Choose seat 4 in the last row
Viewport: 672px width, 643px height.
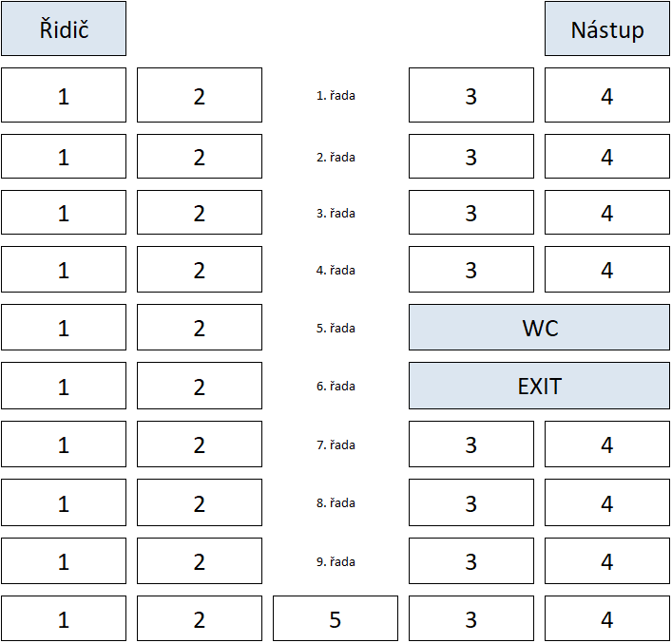606,618
